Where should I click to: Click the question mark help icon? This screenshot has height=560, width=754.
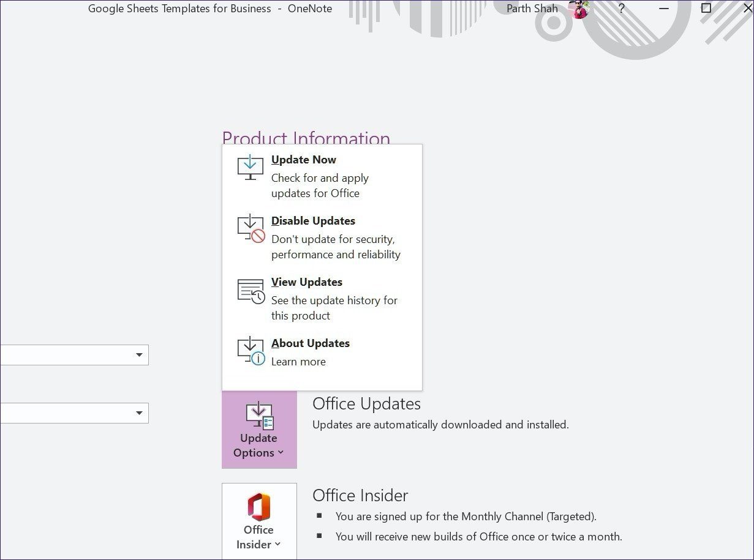coord(622,9)
